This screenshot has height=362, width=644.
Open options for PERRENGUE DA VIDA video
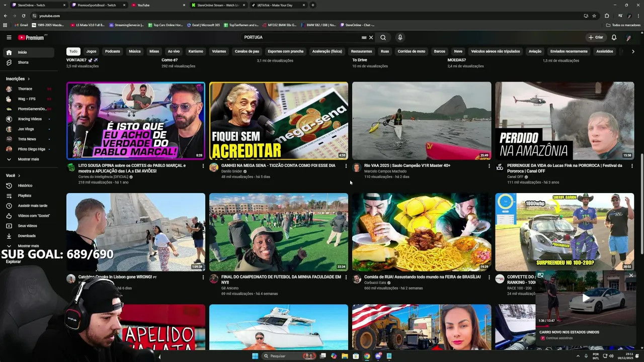pyautogui.click(x=632, y=166)
